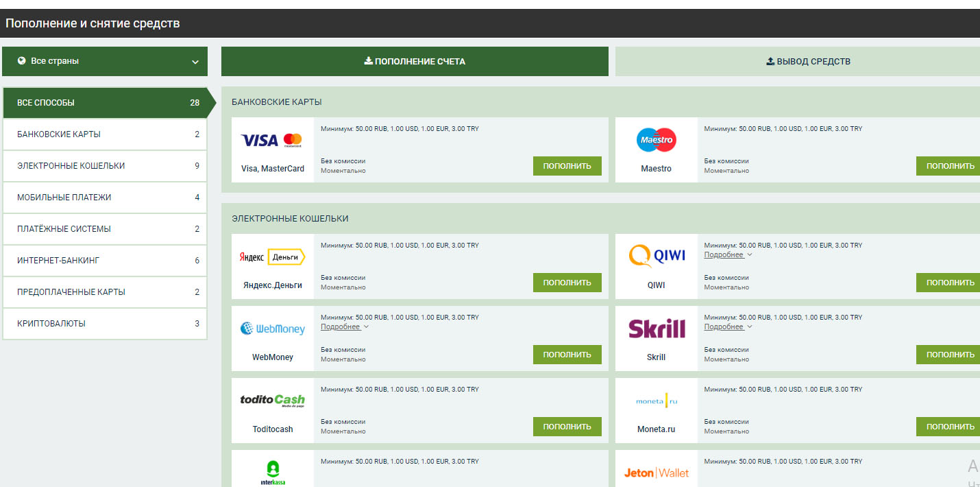Click the WebMoney logo
Screen dimensions: 980x487
(272, 329)
